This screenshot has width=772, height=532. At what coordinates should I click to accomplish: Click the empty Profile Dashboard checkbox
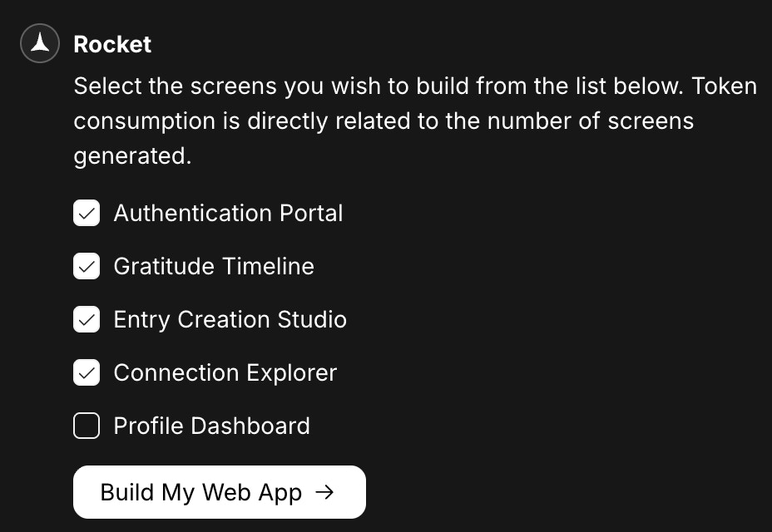click(x=87, y=426)
